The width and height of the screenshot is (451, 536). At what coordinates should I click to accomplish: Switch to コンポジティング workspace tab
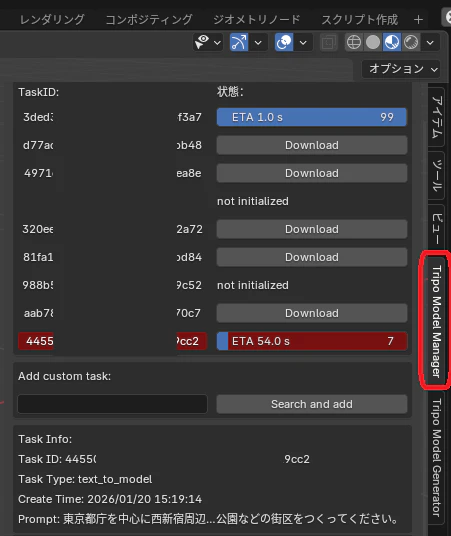tap(149, 19)
